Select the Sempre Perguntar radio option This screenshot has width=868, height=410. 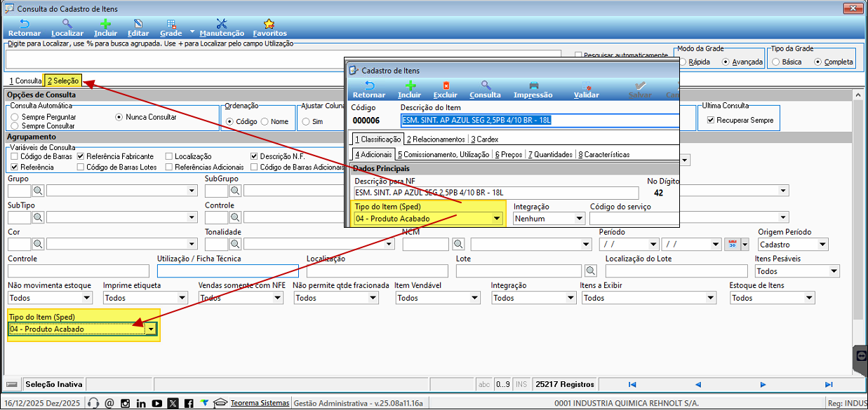pyautogui.click(x=15, y=117)
